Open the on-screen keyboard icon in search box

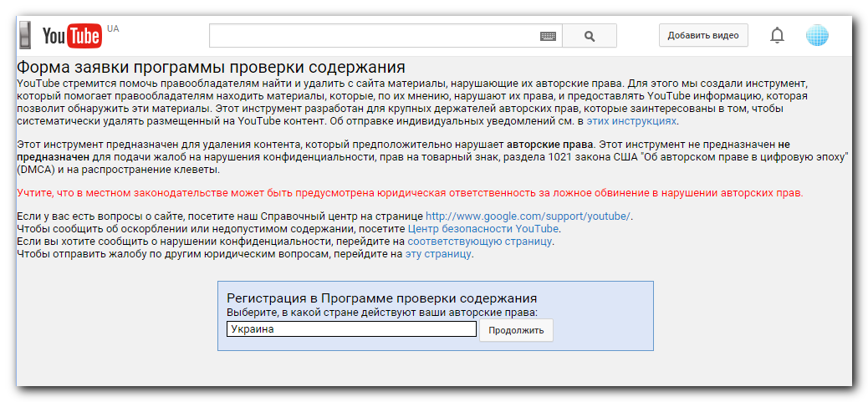pos(548,36)
